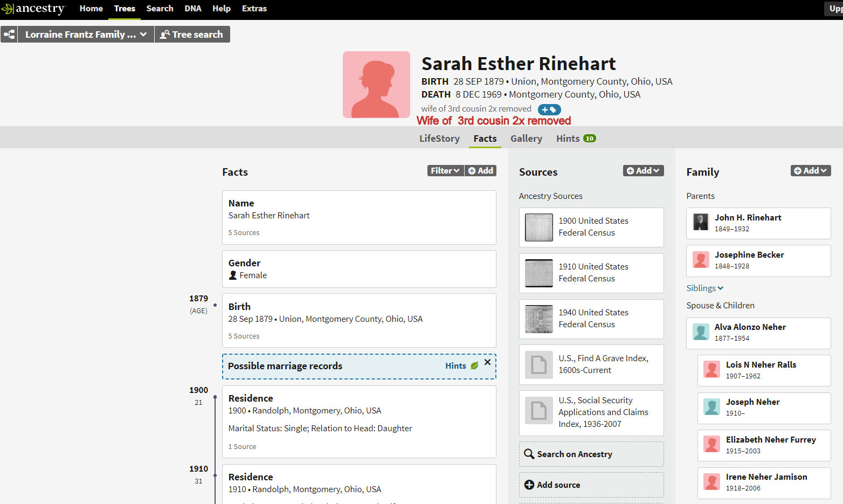The height and width of the screenshot is (504, 843).
Task: Click Sarah Esther Rinehart's profile silhouette
Action: pyautogui.click(x=376, y=85)
